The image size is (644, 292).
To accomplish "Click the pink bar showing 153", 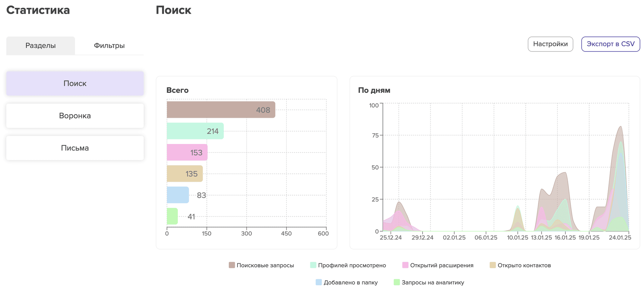I will point(187,152).
